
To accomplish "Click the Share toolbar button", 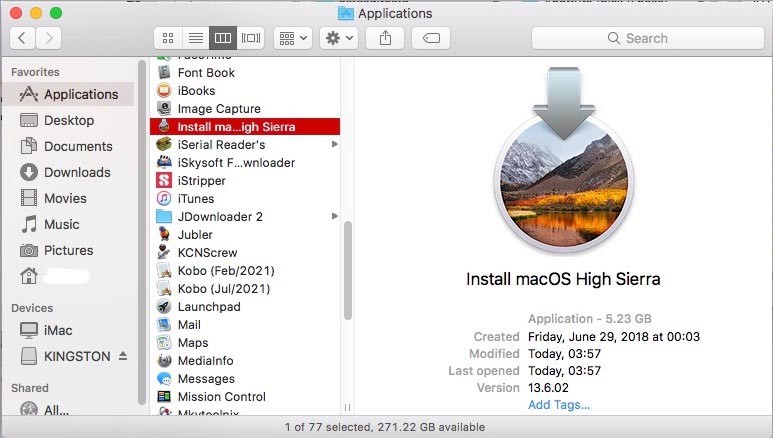I will pos(385,38).
